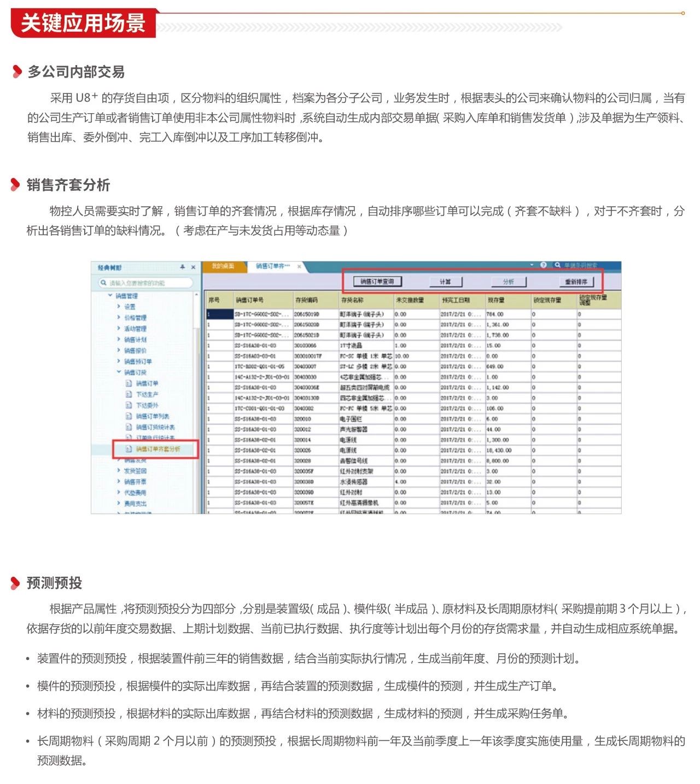Expand the 设置 tree node
The image size is (700, 784).
tap(118, 307)
